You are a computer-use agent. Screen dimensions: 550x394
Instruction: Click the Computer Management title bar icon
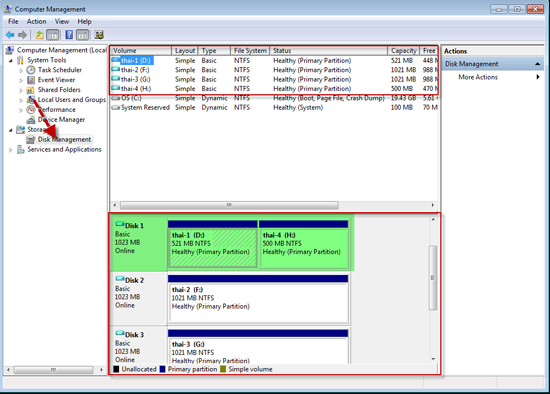click(x=8, y=9)
